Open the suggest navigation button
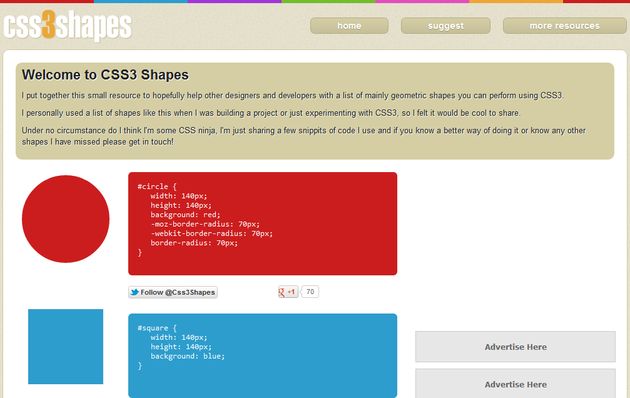 [x=446, y=26]
